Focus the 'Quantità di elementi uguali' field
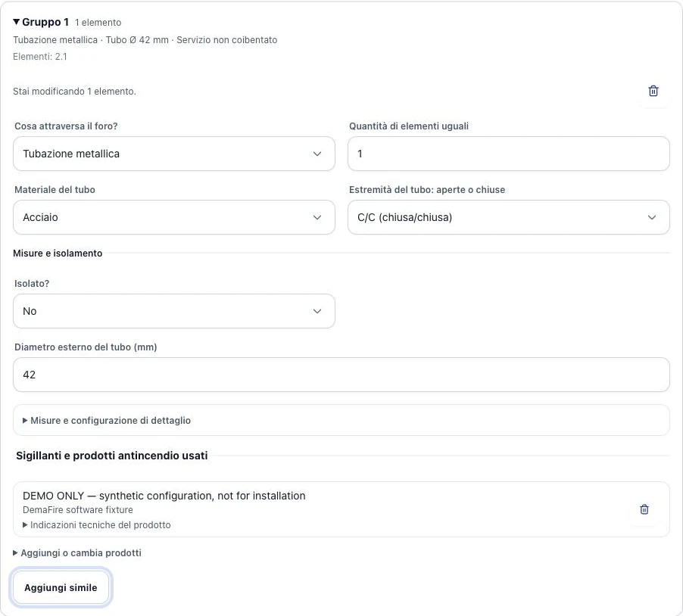 click(508, 154)
